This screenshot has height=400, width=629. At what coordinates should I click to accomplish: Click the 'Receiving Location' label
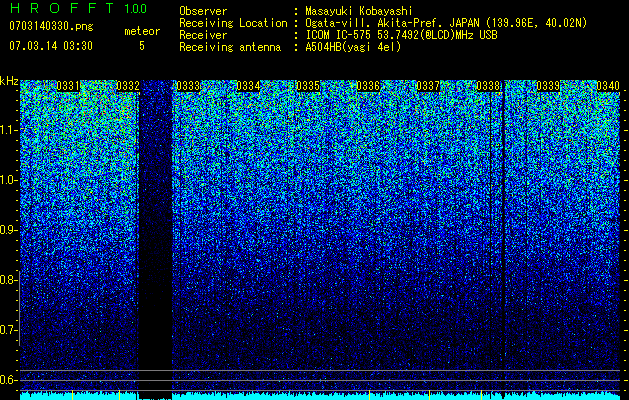(x=233, y=23)
